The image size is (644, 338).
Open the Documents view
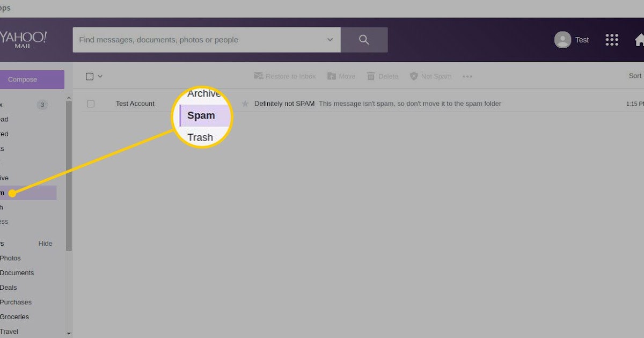point(17,273)
